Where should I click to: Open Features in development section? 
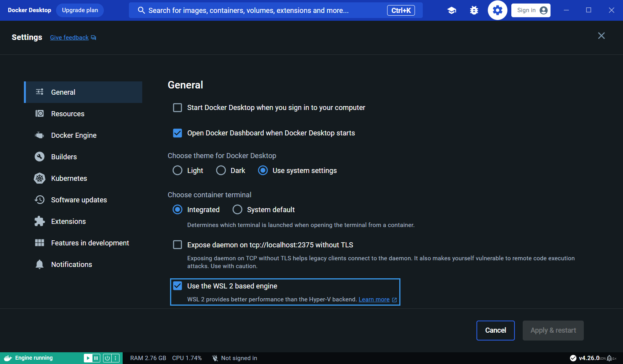pos(83,243)
